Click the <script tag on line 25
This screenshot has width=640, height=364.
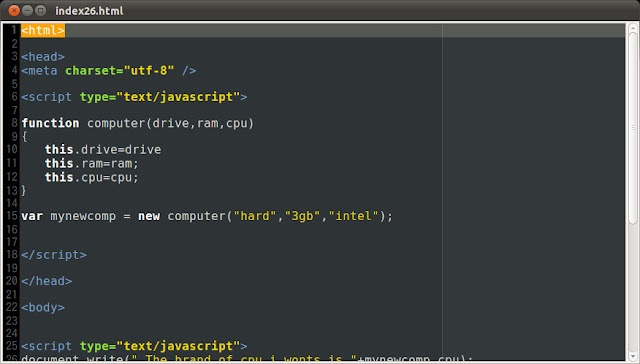47,346
